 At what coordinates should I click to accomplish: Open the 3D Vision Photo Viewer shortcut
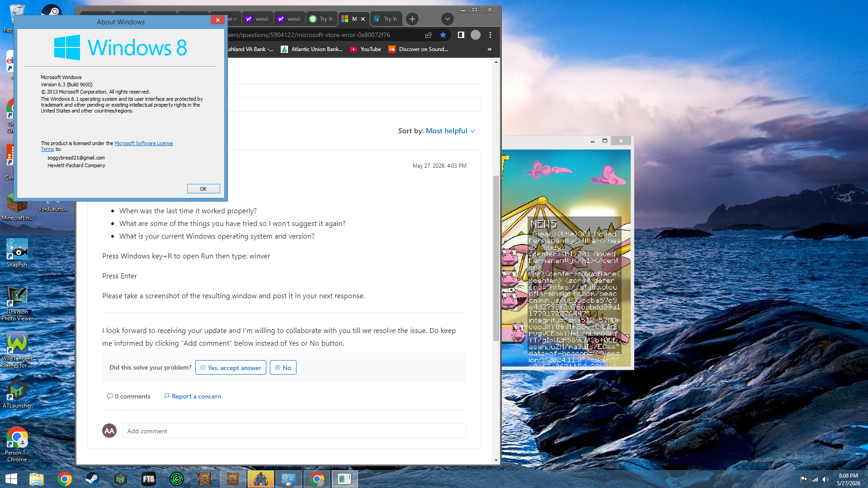(x=17, y=304)
